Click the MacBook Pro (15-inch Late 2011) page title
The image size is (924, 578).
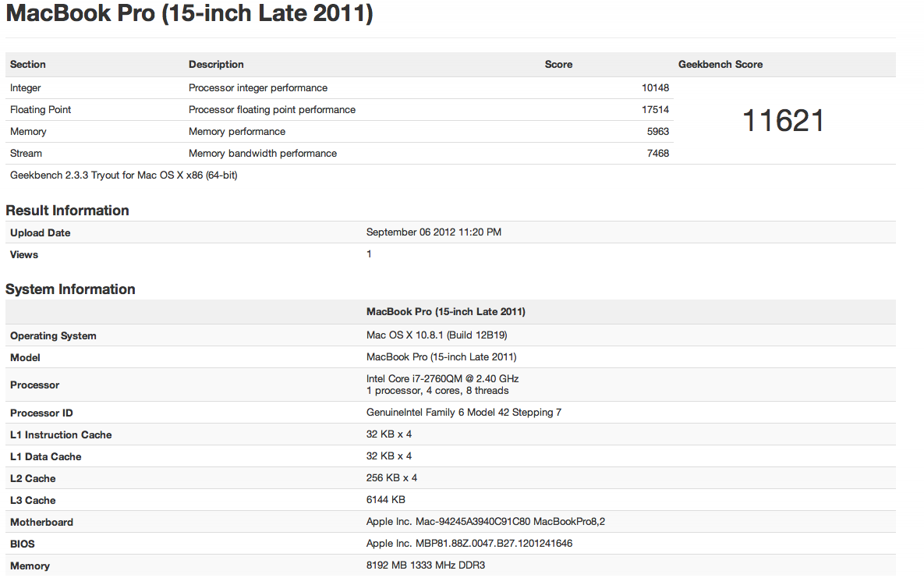pos(189,13)
